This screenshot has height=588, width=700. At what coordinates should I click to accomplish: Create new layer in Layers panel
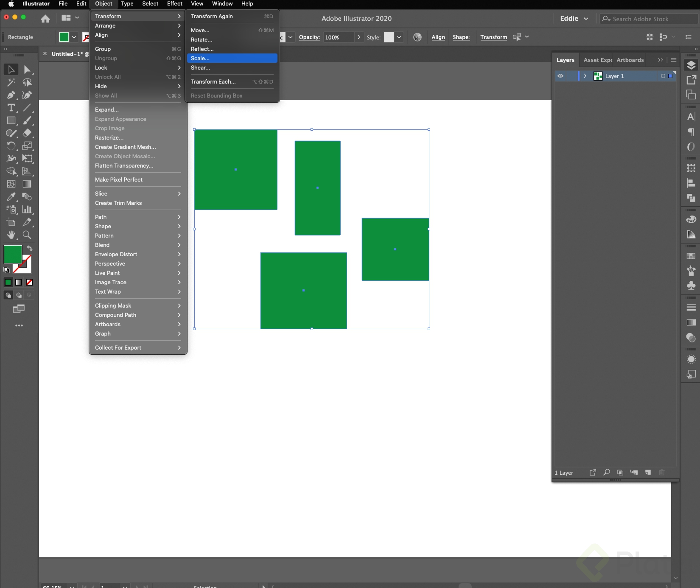648,472
